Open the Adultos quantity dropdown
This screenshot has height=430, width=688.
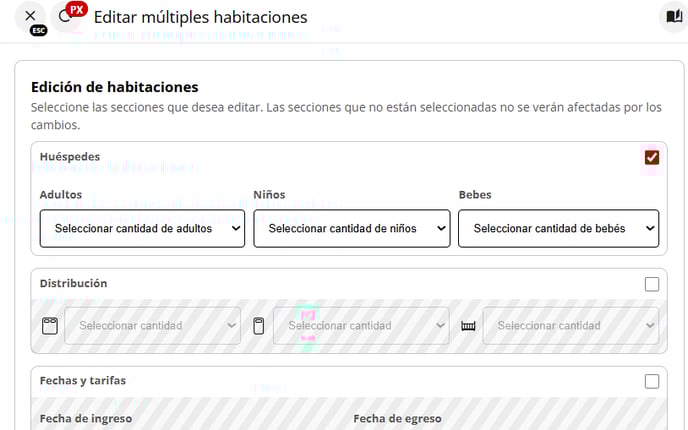pyautogui.click(x=142, y=228)
